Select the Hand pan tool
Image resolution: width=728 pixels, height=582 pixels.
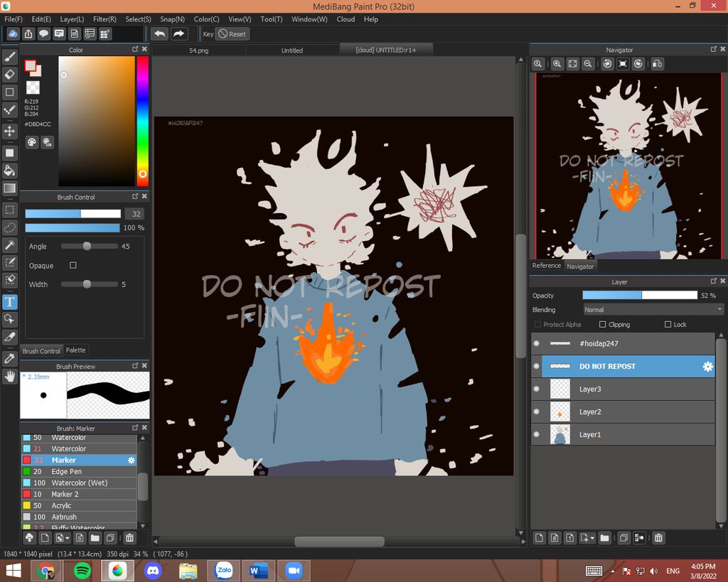(10, 376)
